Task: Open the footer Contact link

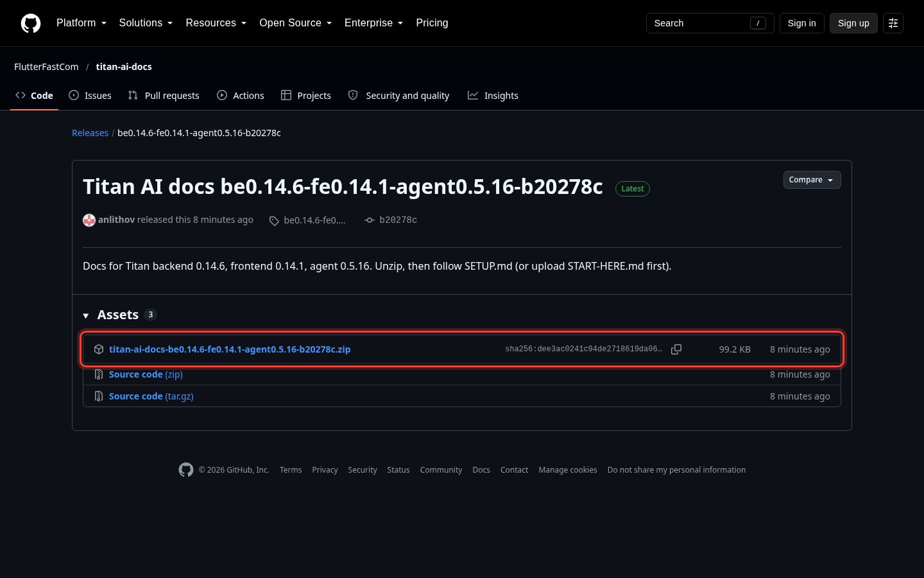Action: click(x=514, y=470)
